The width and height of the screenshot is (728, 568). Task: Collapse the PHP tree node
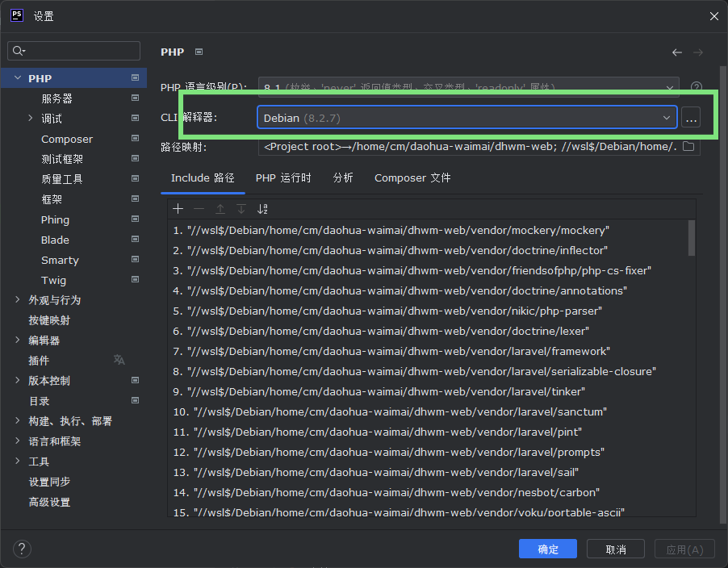pos(18,77)
